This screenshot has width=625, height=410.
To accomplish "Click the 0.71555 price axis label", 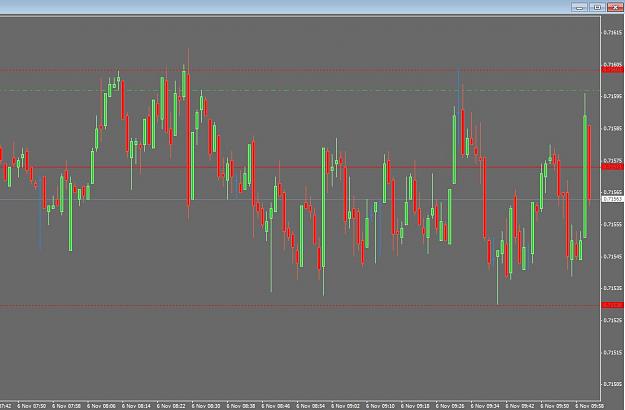I will [613, 225].
